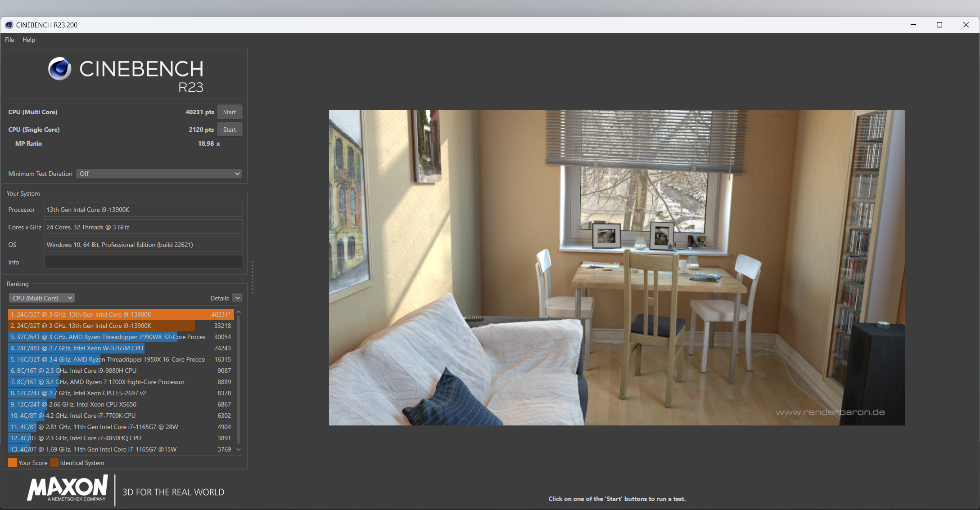
Task: Click the empty Info input field
Action: (143, 262)
